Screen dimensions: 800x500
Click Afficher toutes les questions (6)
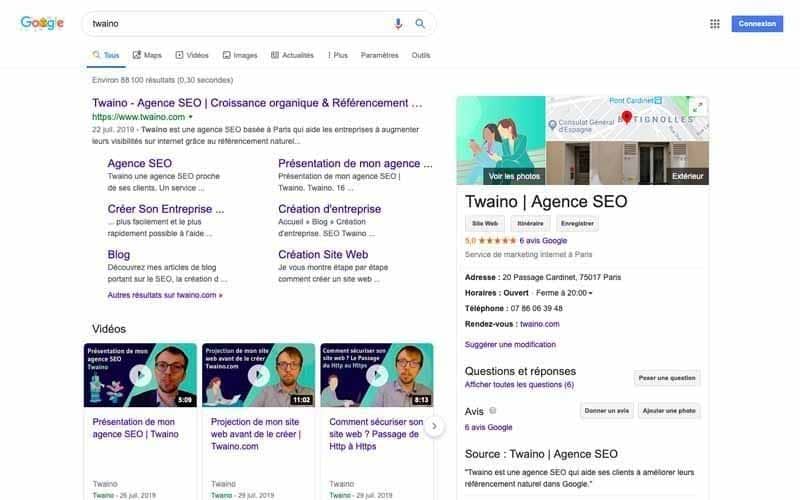[x=519, y=385]
